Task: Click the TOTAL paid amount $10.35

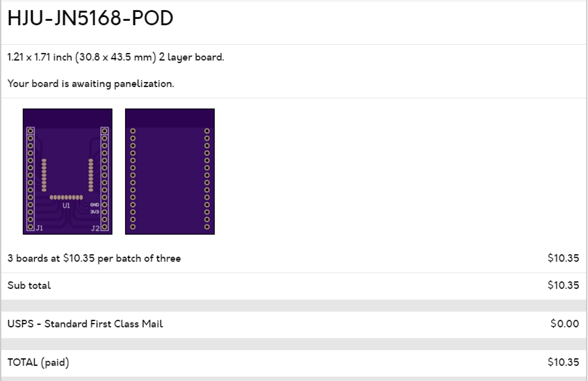Action: [x=563, y=362]
